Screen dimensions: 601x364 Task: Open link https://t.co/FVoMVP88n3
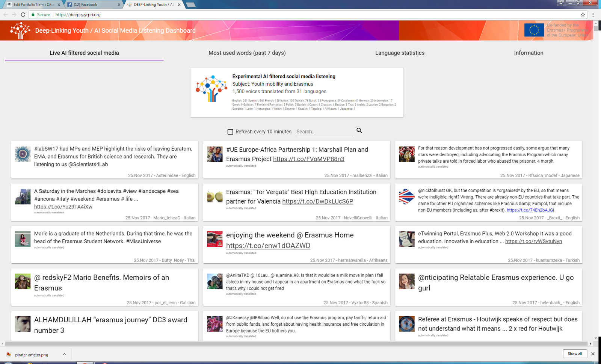(309, 159)
